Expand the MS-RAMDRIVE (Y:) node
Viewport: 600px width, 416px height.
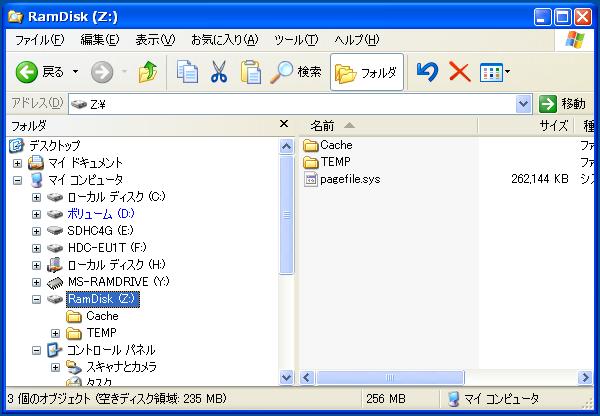(36, 282)
